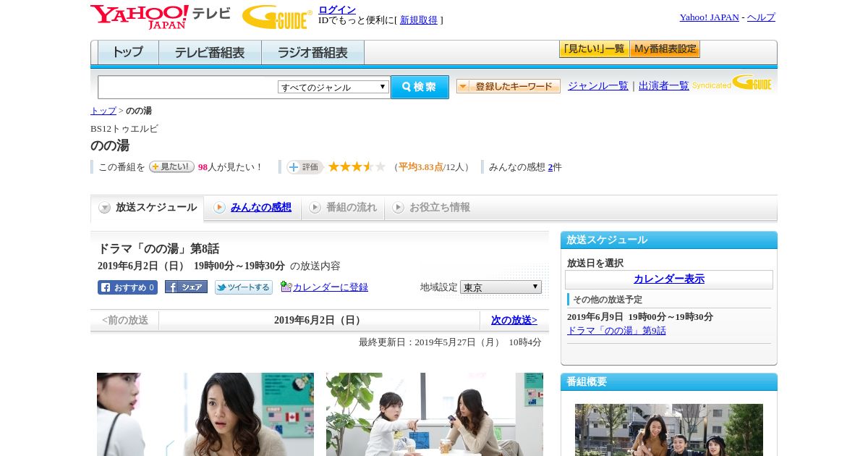Click the Syndicated G-GUIDE logo
Viewport: 868px width, 456px height.
pos(732,83)
